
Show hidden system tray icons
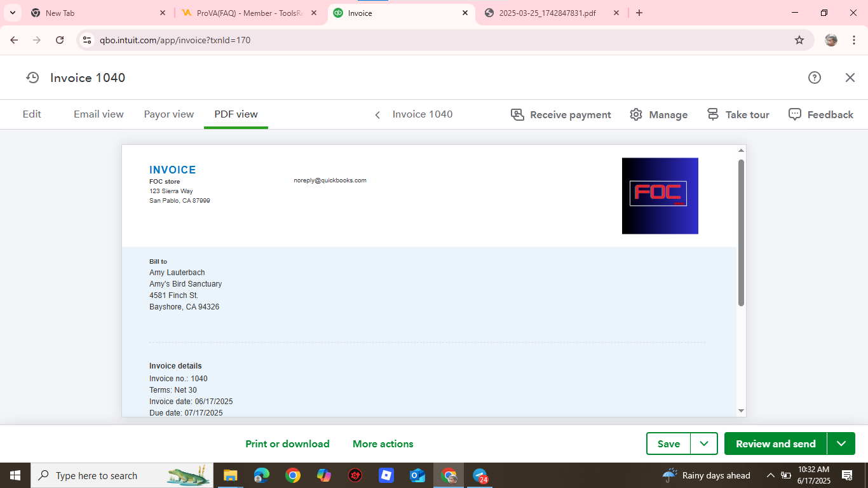tap(771, 475)
